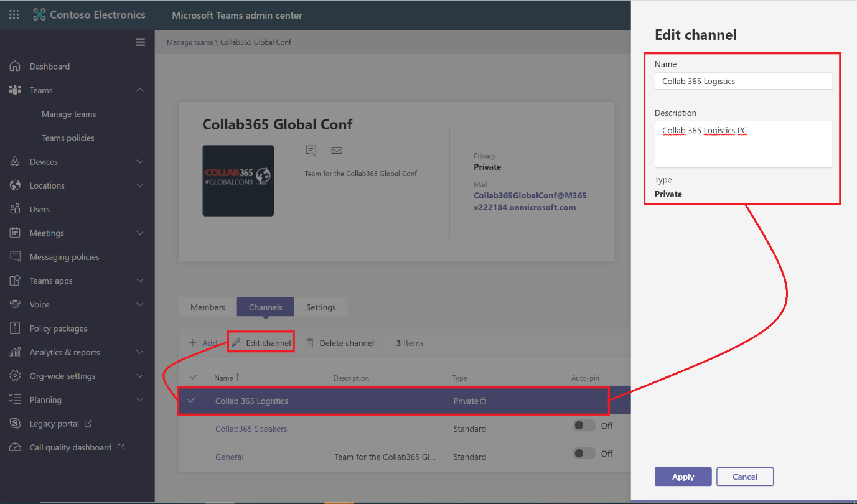Viewport: 857px width, 504px height.
Task: Click the Locations globe icon
Action: [x=15, y=185]
